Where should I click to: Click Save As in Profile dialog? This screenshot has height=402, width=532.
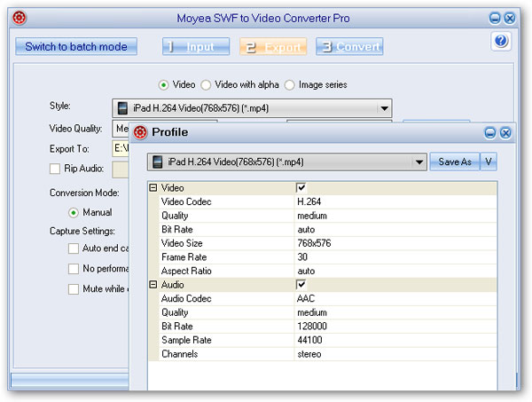(x=455, y=162)
